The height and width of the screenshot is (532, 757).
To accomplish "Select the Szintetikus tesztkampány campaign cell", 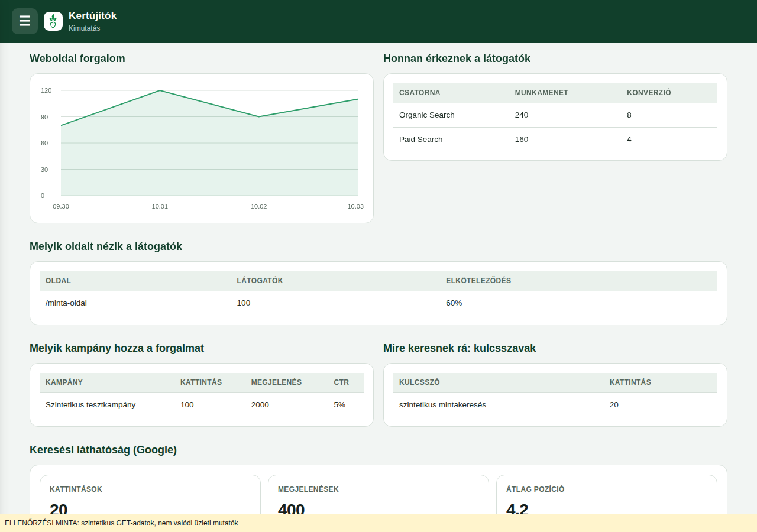I will tap(90, 405).
